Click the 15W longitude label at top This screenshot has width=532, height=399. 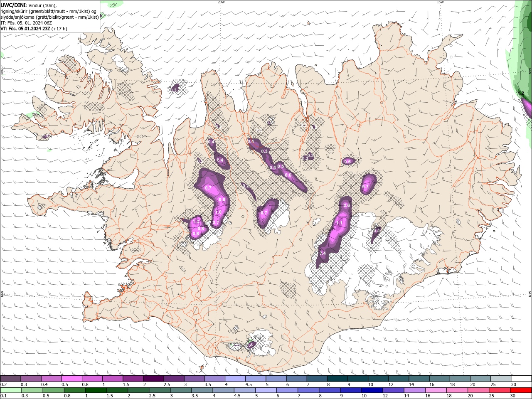[x=440, y=2]
